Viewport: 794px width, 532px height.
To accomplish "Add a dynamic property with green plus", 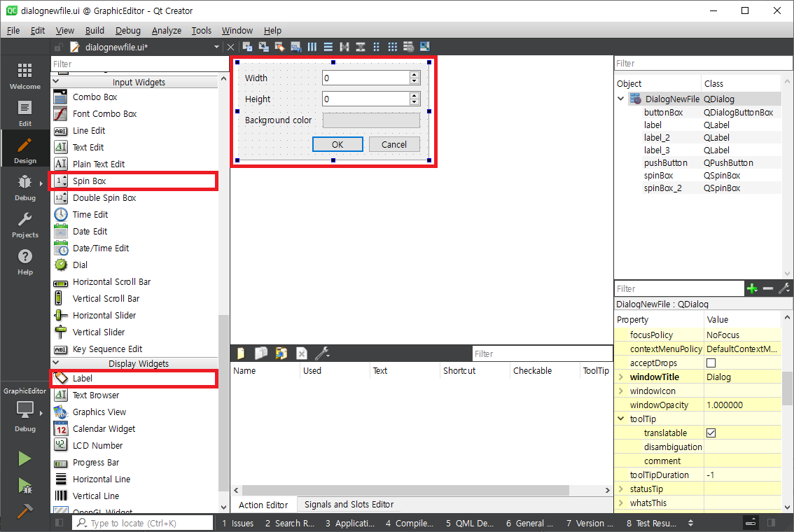I will [752, 288].
